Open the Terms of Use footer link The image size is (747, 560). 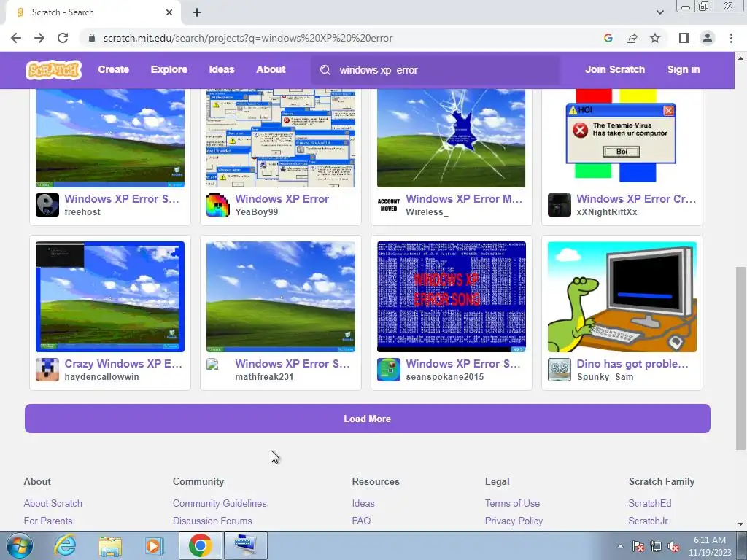512,503
